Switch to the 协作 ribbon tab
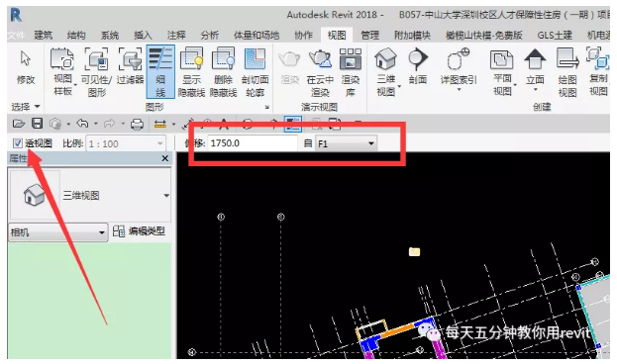This screenshot has width=617, height=364. click(x=303, y=35)
